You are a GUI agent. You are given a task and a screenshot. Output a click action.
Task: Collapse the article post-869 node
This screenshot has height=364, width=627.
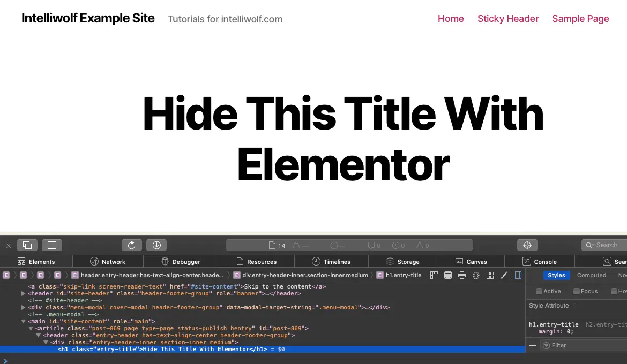click(31, 328)
